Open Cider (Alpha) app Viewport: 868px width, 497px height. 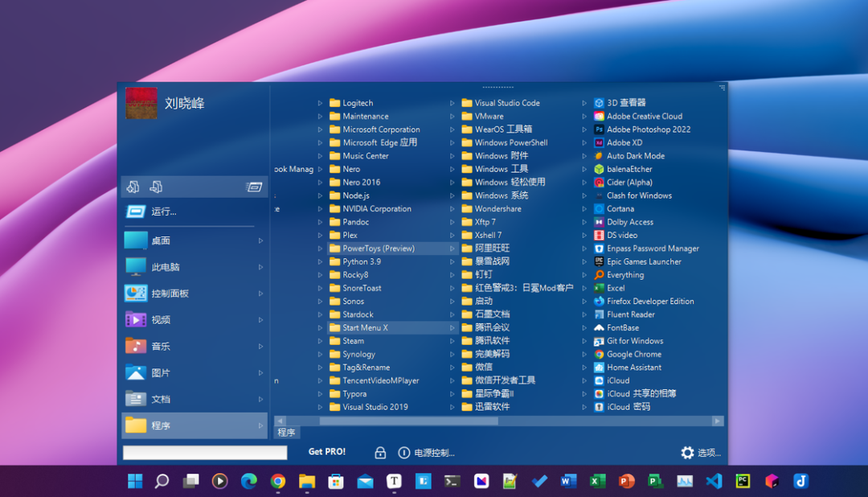(624, 183)
